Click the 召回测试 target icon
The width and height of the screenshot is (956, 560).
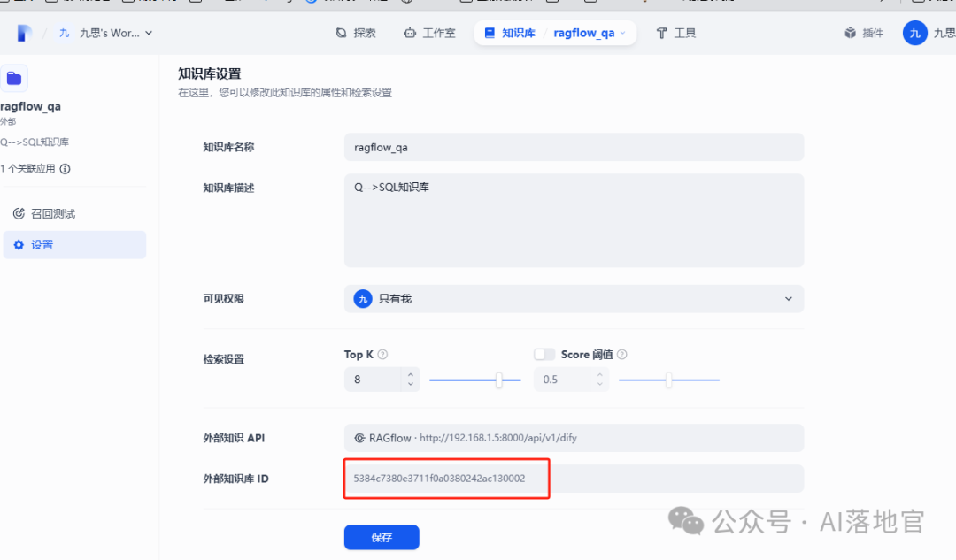(x=19, y=213)
